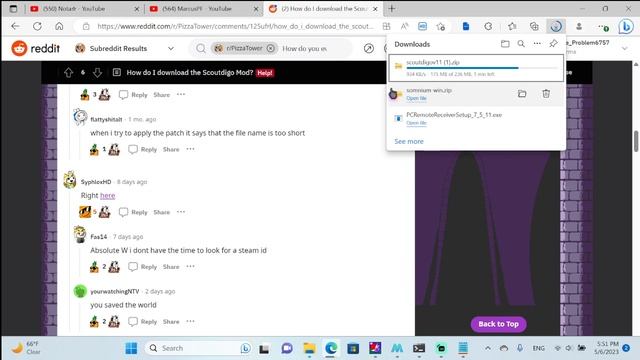
Task: Upvote SyphloxHD's comment
Action: [x=85, y=212]
